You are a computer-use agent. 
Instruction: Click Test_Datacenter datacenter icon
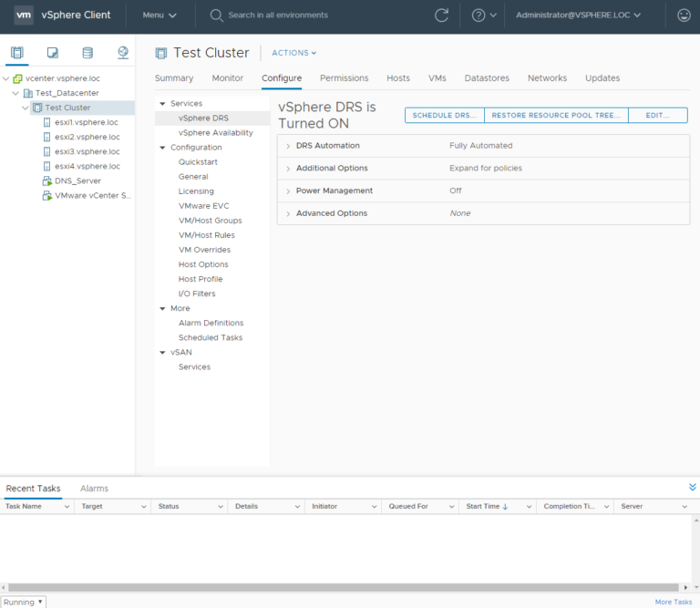(27, 93)
